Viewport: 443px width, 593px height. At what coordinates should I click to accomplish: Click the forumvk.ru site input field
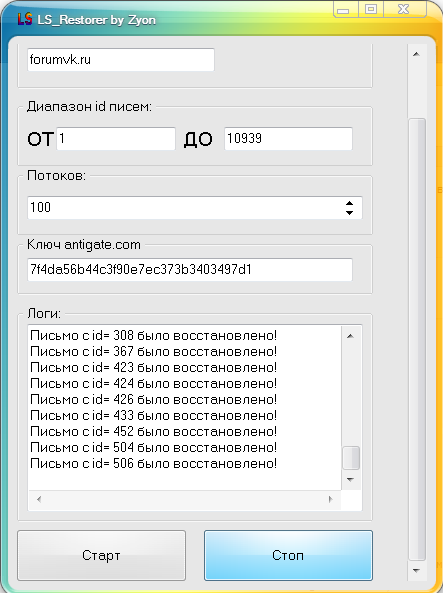pos(121,59)
